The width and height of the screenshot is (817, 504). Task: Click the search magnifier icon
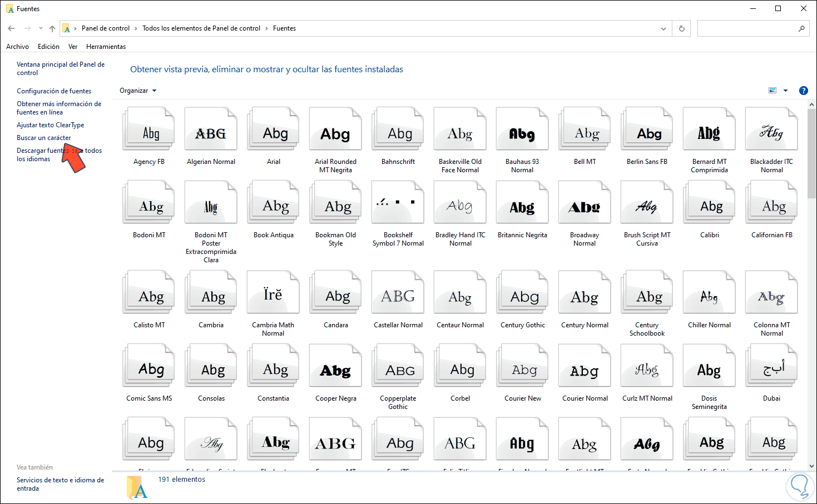[801, 28]
